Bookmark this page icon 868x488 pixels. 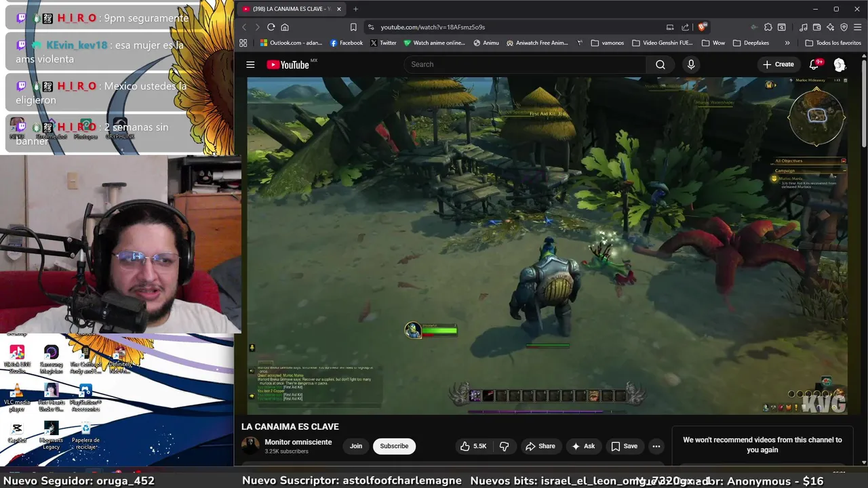(353, 27)
